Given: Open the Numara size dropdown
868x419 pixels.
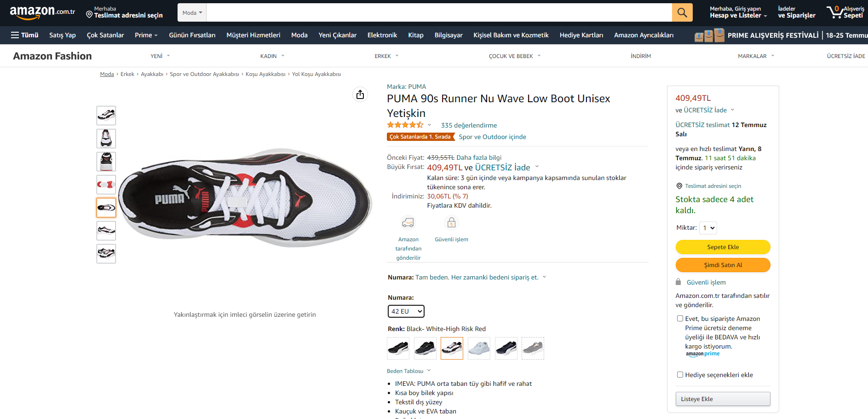Looking at the screenshot, I should [x=406, y=311].
